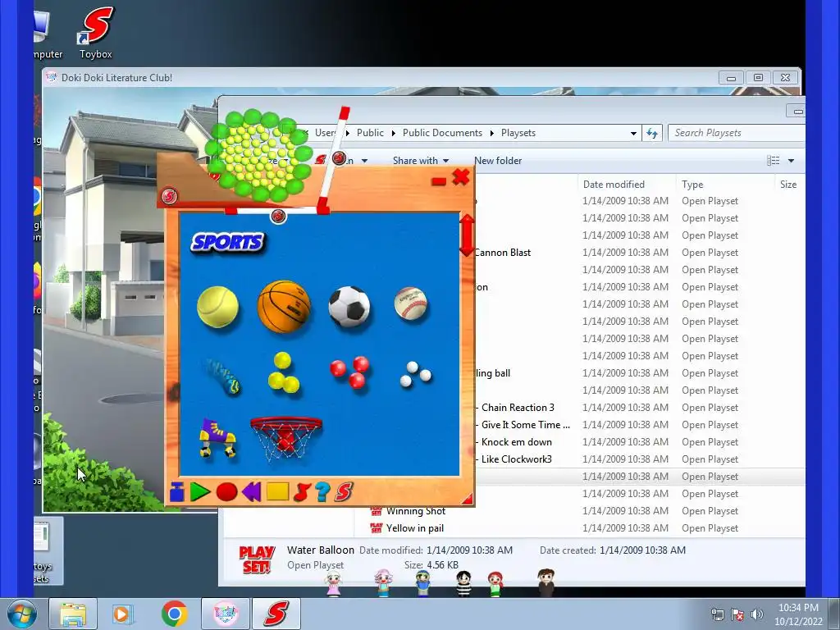
Task: Click the striped-shirt black-haired doll figure
Action: tap(464, 583)
